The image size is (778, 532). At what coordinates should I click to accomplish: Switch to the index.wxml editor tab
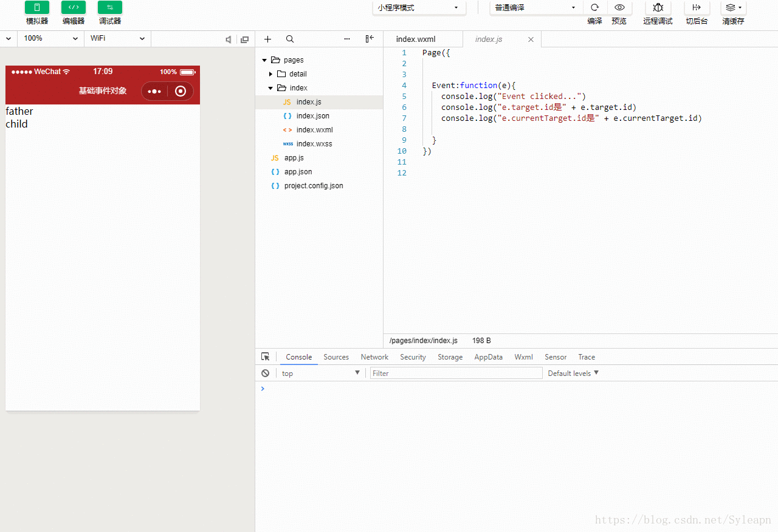422,39
